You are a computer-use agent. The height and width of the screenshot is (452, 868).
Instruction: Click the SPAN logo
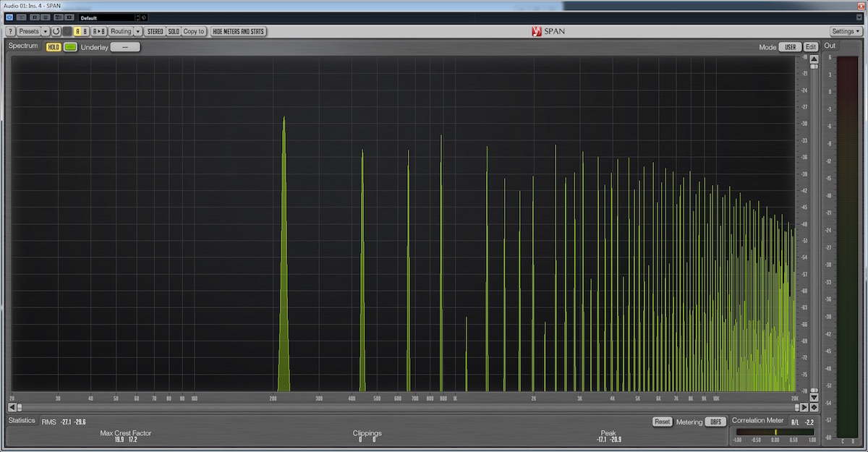pos(548,32)
